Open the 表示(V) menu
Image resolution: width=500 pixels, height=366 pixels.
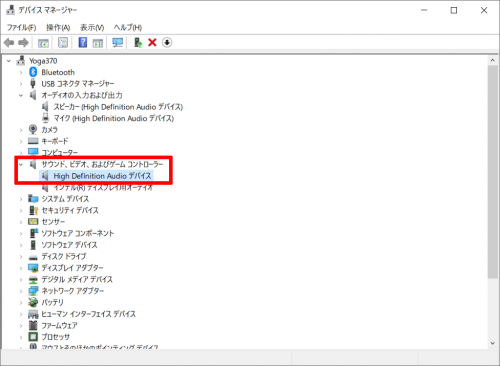click(x=92, y=27)
